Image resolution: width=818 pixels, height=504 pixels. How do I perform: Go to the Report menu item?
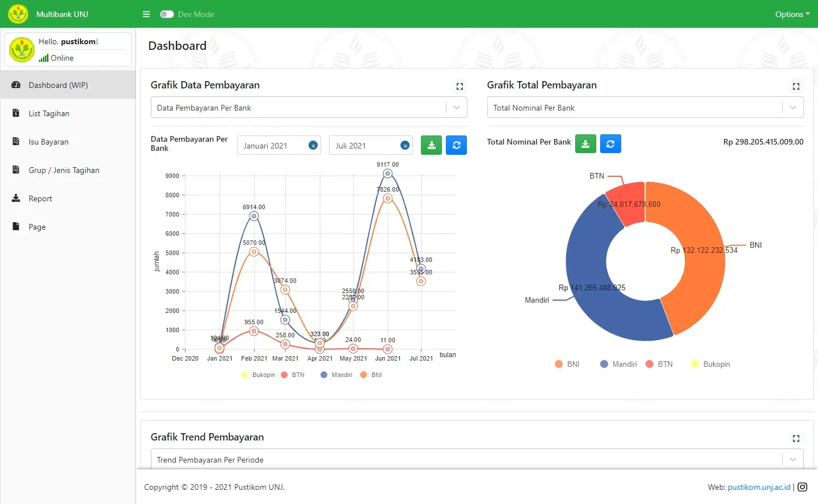40,198
